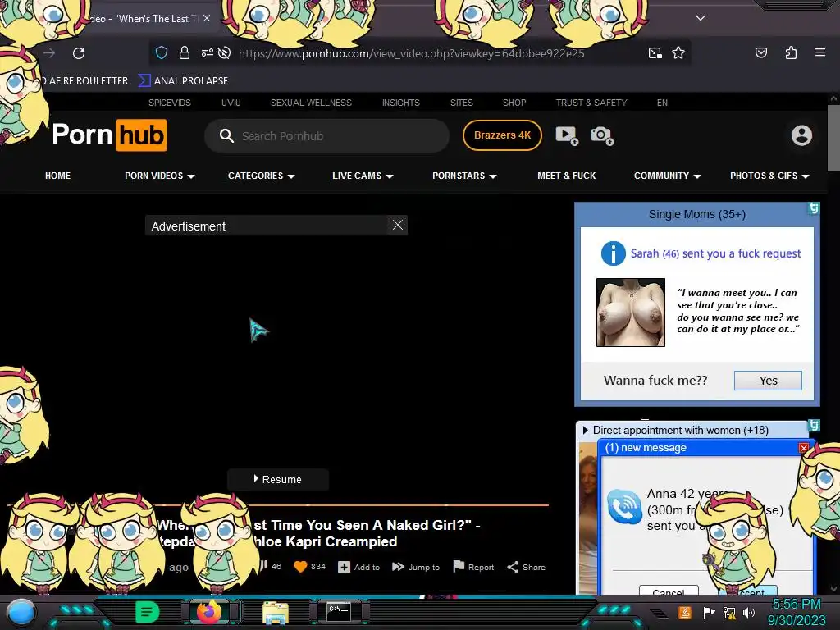Open the Firefox hamburger application menu
Screen dimensions: 840x630
pyautogui.click(x=819, y=52)
